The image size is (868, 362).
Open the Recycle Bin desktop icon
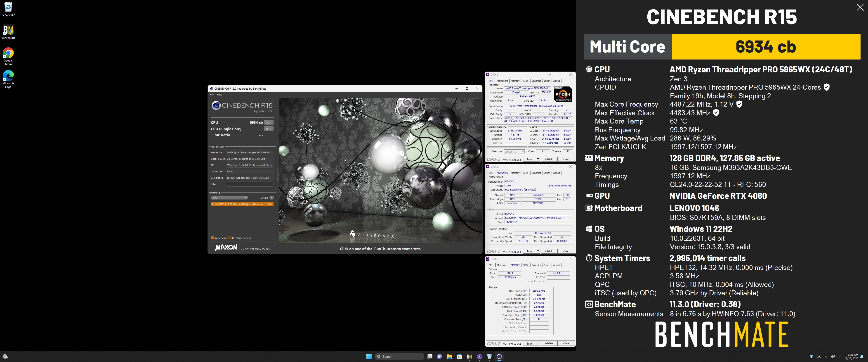pos(8,9)
